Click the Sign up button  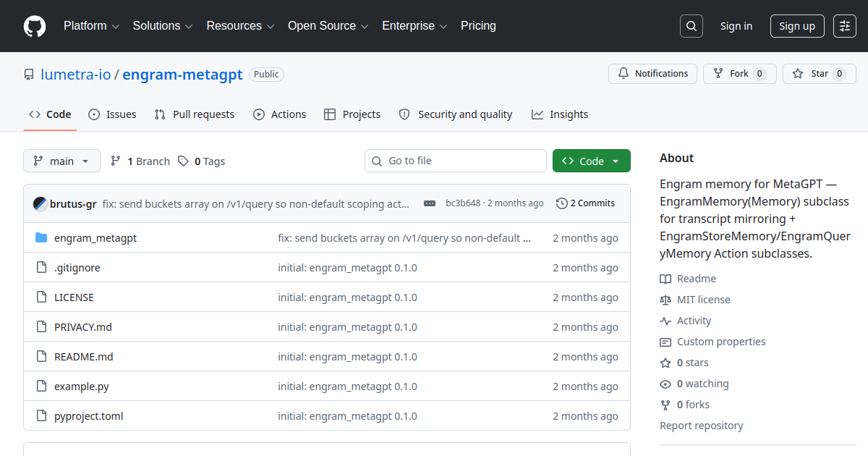tap(797, 26)
